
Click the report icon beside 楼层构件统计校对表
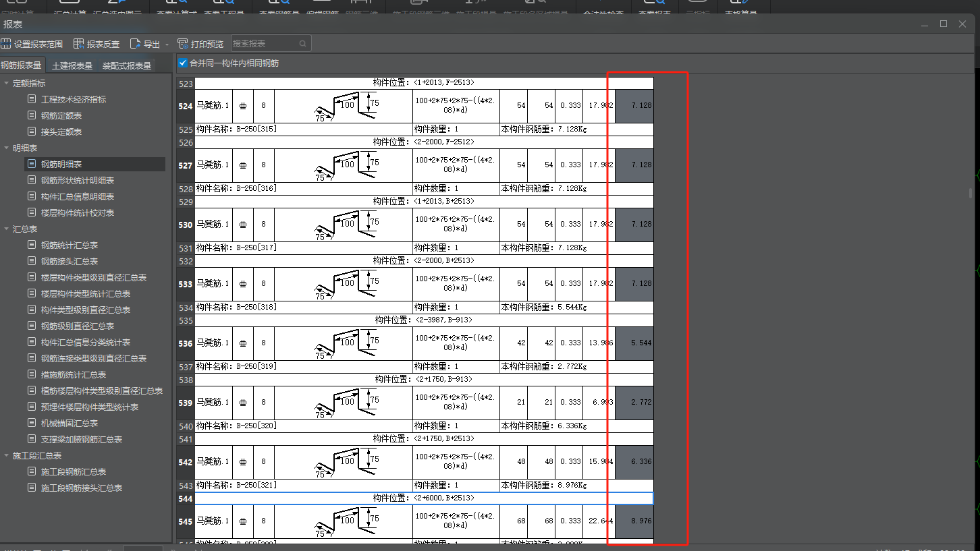pyautogui.click(x=31, y=212)
